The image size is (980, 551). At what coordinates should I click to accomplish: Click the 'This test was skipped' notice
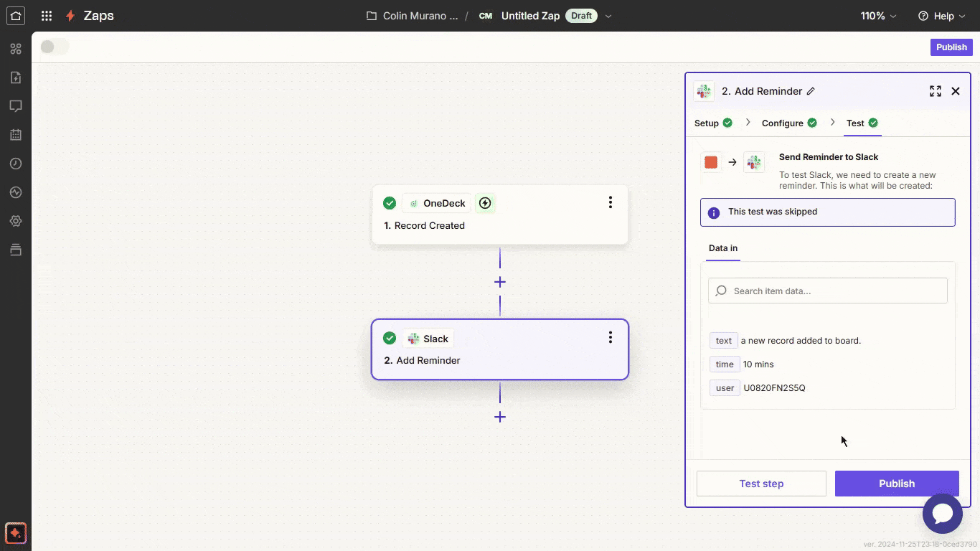pos(828,212)
